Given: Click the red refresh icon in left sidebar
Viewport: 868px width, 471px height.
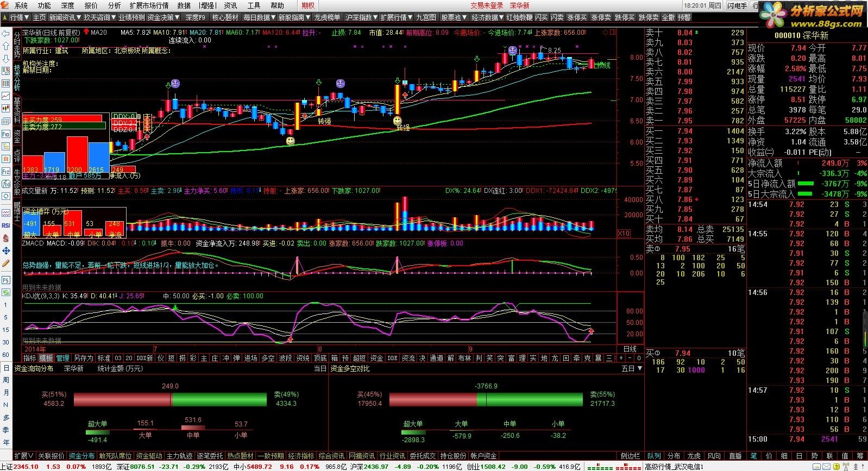Looking at the screenshot, I should [x=6, y=238].
